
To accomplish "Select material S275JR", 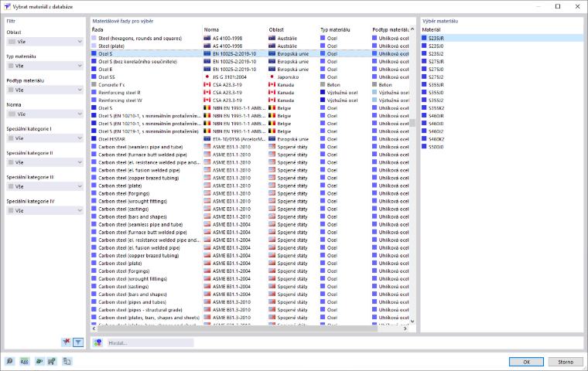I will pos(502,62).
